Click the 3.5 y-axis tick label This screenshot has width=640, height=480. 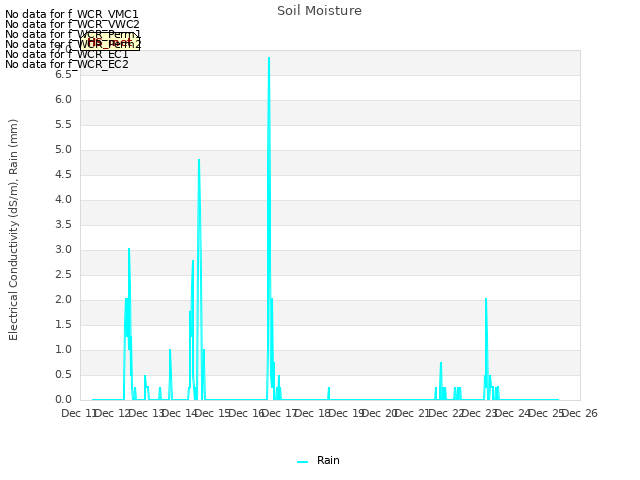63,224
